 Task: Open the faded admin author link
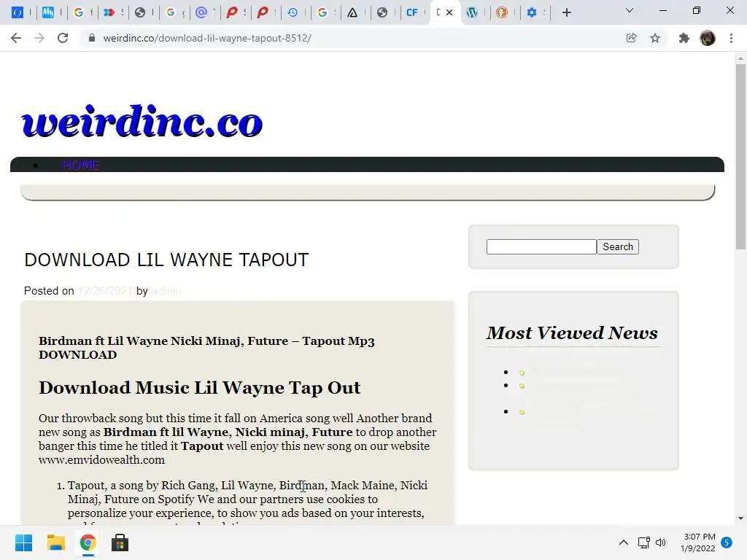point(166,291)
